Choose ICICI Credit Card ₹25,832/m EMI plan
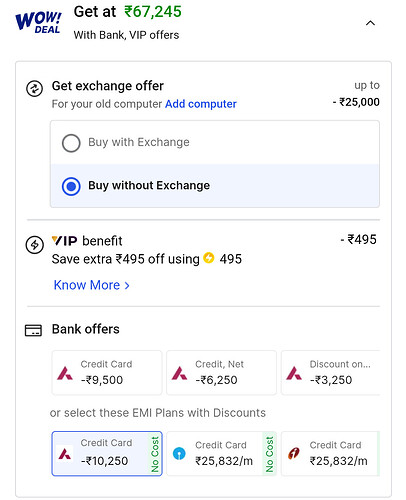The width and height of the screenshot is (406, 500). (331, 454)
